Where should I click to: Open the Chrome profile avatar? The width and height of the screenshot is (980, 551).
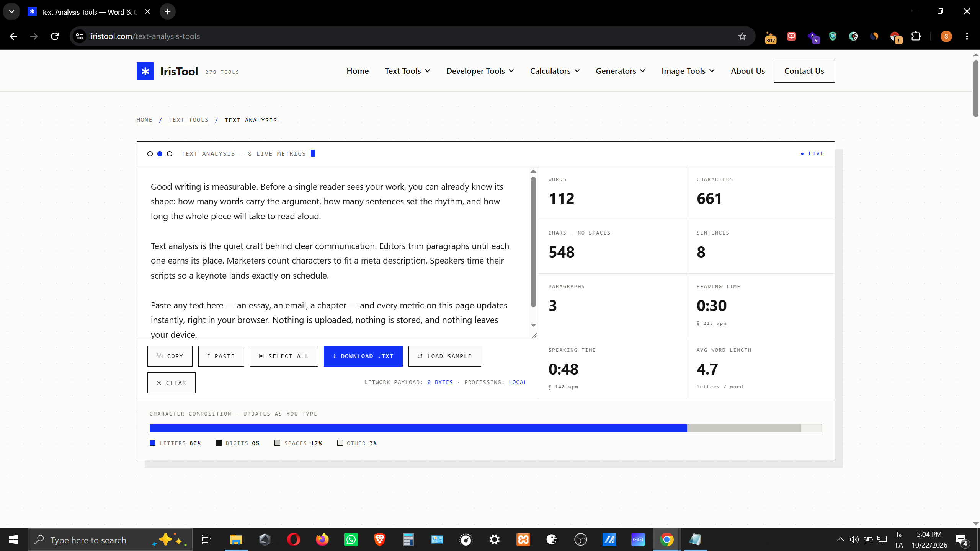click(946, 36)
